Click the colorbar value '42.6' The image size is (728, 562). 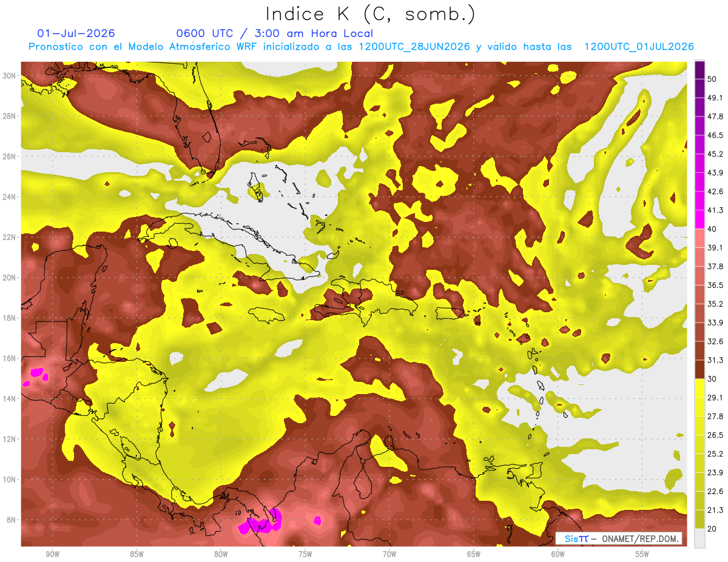(715, 192)
